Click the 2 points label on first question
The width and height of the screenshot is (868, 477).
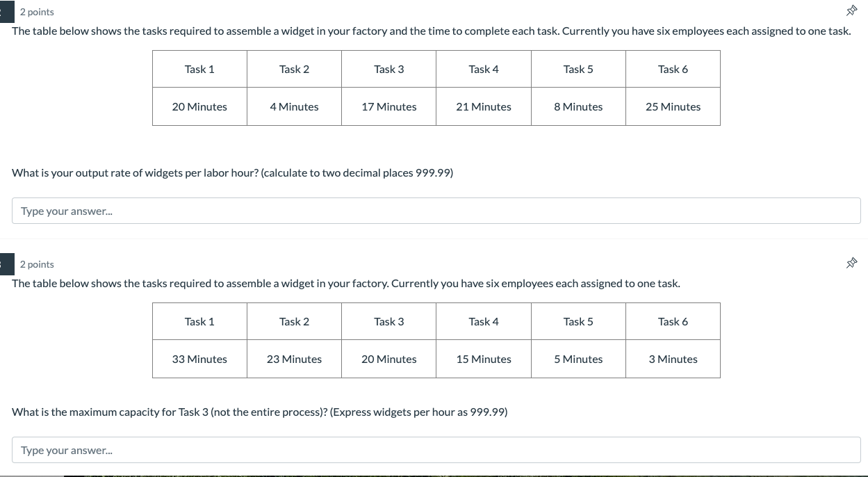pyautogui.click(x=37, y=12)
